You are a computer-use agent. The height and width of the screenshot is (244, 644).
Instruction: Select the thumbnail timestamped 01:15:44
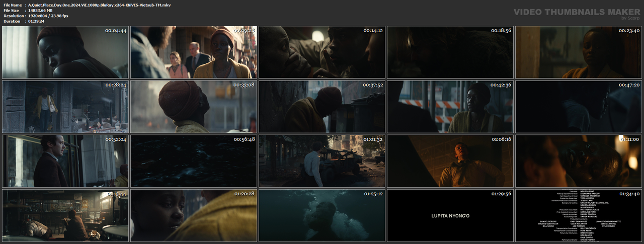coord(65,215)
